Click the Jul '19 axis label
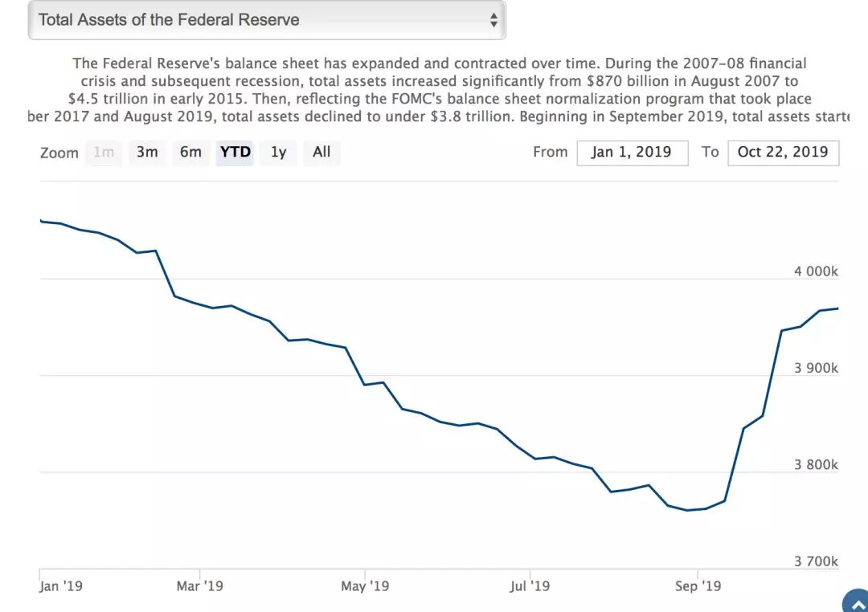This screenshot has width=868, height=612. pyautogui.click(x=530, y=586)
